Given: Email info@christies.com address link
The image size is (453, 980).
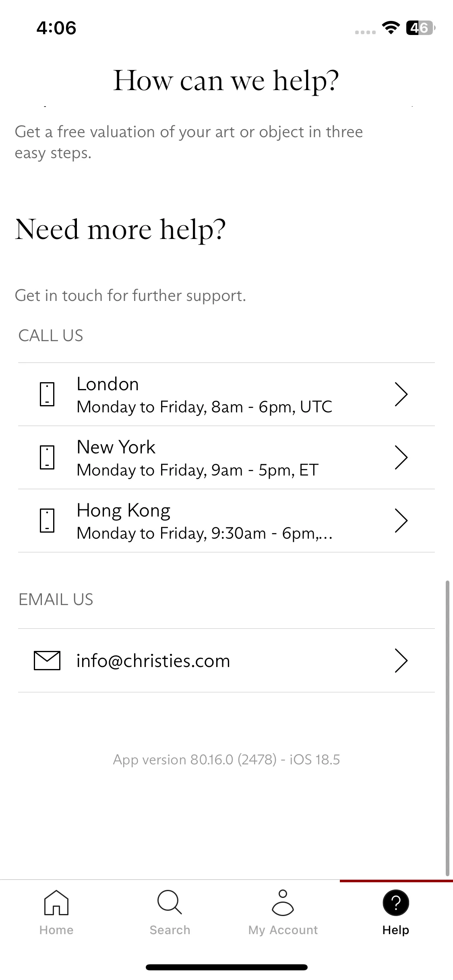Looking at the screenshot, I should (153, 661).
